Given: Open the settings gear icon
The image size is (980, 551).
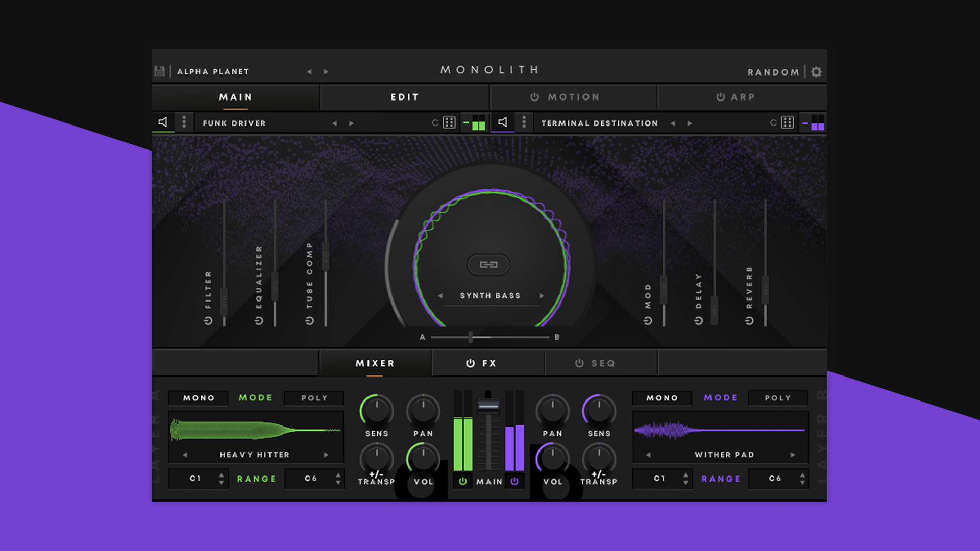Looking at the screenshot, I should click(816, 71).
